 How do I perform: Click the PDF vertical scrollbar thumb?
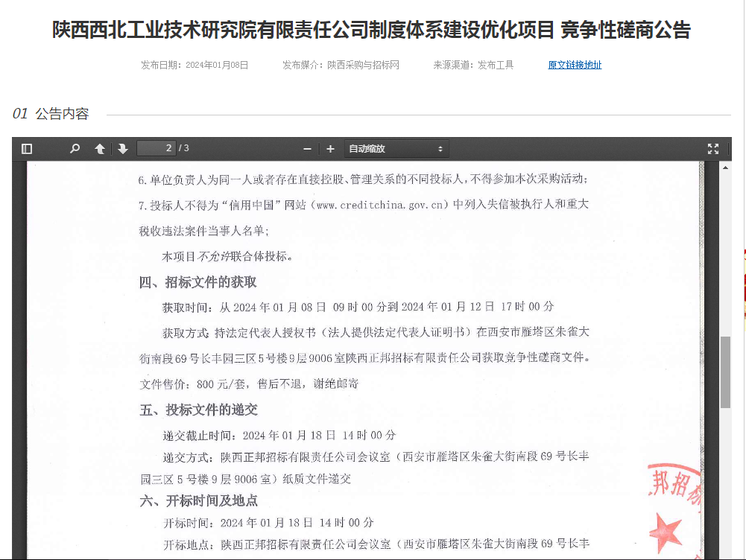point(725,372)
